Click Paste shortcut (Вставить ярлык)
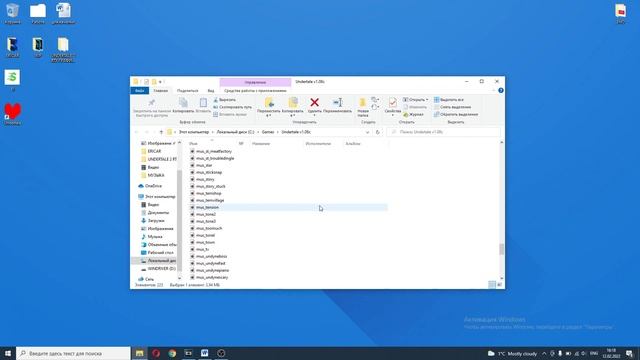Viewport: 640px width, 360px height. (230, 114)
